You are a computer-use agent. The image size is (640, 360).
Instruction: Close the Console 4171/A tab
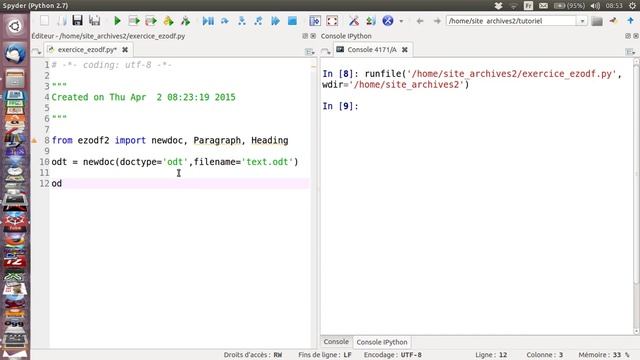[404, 49]
